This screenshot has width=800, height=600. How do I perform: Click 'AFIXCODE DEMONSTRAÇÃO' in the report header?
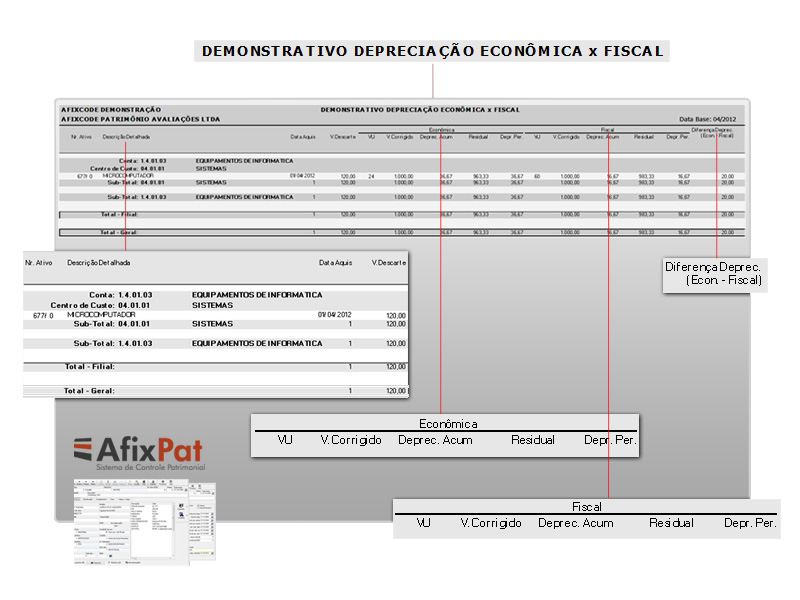point(111,110)
